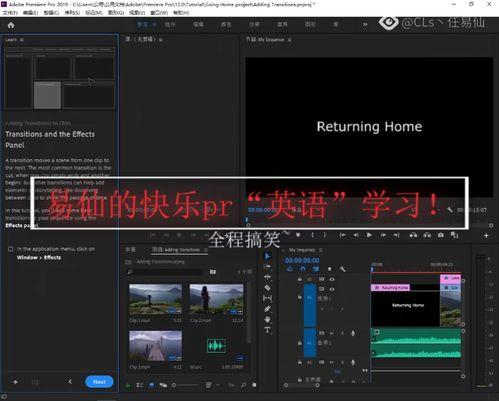This screenshot has width=499, height=401.
Task: Go to In point in Program monitor
Action: tap(342, 235)
